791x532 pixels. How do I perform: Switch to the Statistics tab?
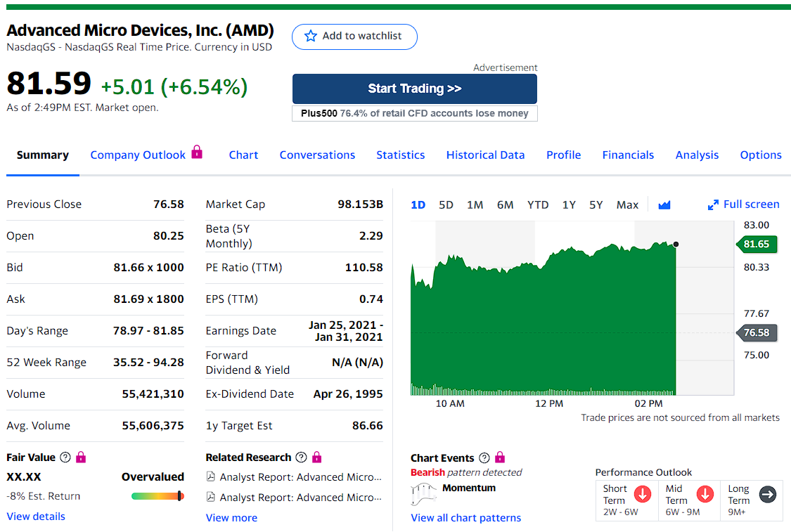(401, 155)
